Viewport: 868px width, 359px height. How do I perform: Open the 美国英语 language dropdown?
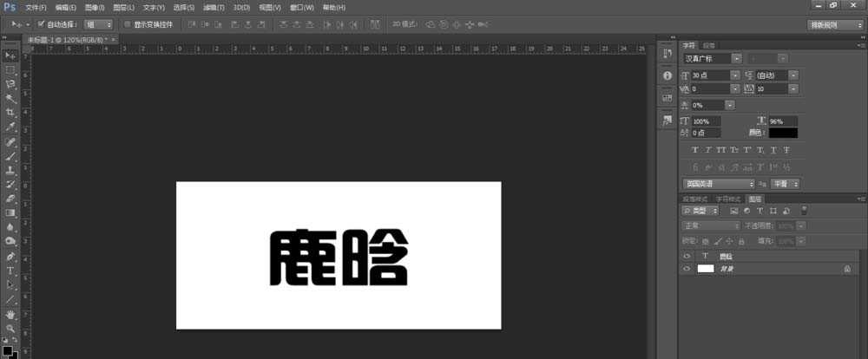pyautogui.click(x=719, y=184)
